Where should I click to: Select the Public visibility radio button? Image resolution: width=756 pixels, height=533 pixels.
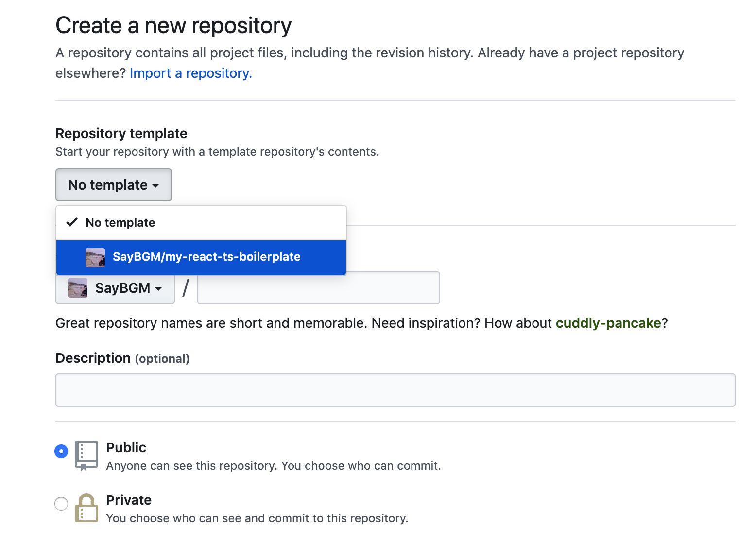coord(61,451)
